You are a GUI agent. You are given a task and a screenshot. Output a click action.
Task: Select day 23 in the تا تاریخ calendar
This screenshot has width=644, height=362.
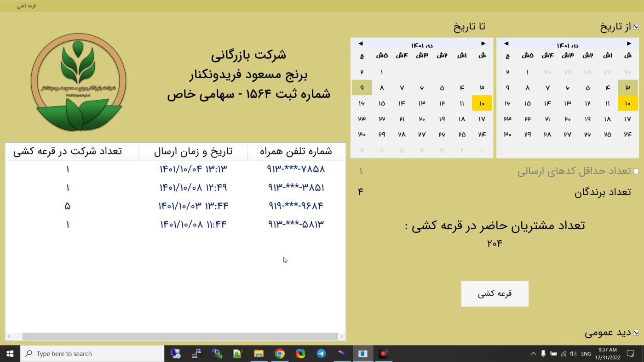[362, 119]
